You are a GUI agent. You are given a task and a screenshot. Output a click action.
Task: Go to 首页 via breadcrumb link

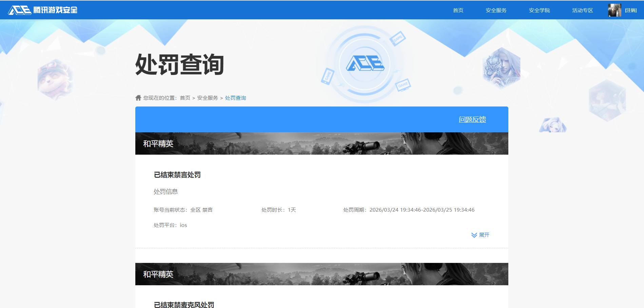(x=185, y=98)
